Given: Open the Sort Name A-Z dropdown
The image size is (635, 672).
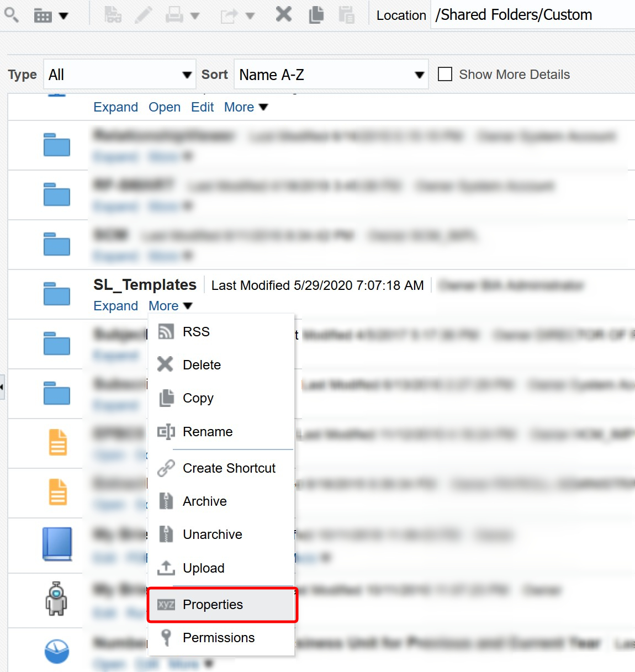Looking at the screenshot, I should [x=419, y=74].
